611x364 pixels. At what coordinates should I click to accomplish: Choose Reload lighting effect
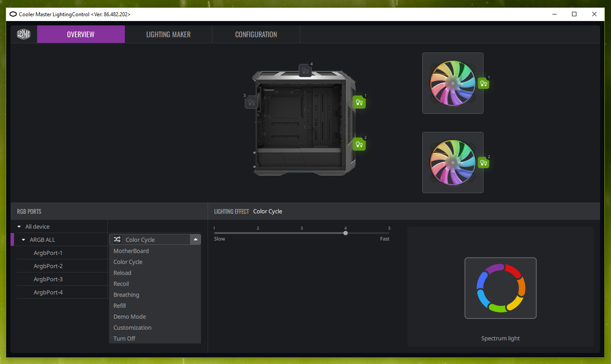pos(155,273)
